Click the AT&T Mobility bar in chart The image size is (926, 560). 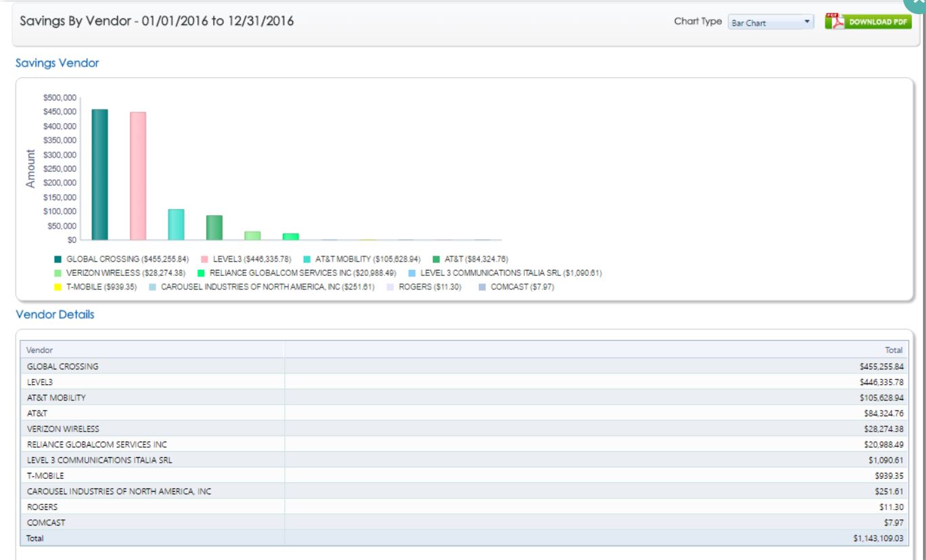[176, 225]
